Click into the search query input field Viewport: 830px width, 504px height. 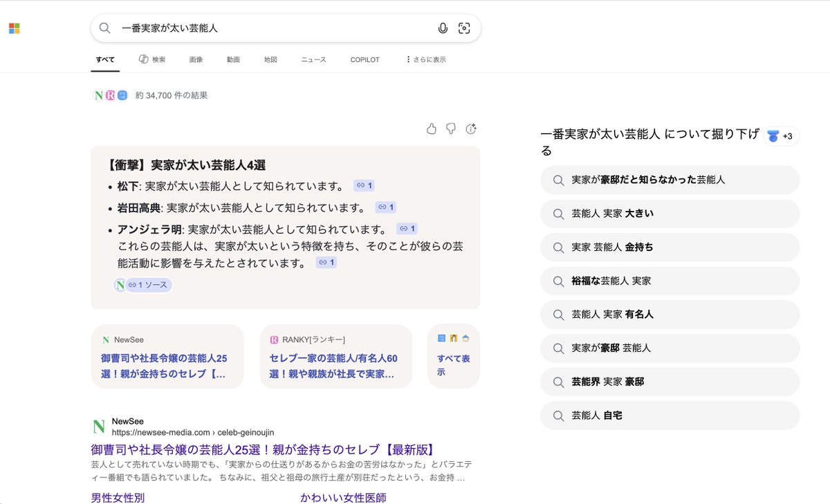(x=270, y=28)
